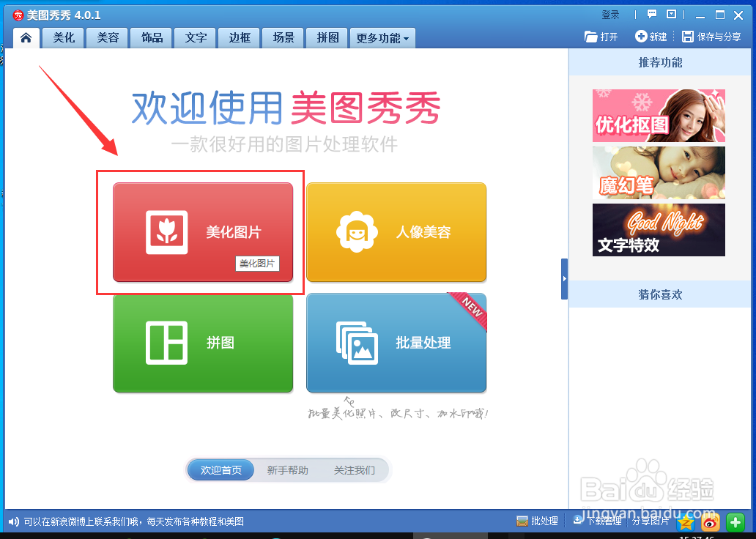Open the 魔幻笔 recommended thumbnail
The image size is (756, 539).
pos(659,173)
